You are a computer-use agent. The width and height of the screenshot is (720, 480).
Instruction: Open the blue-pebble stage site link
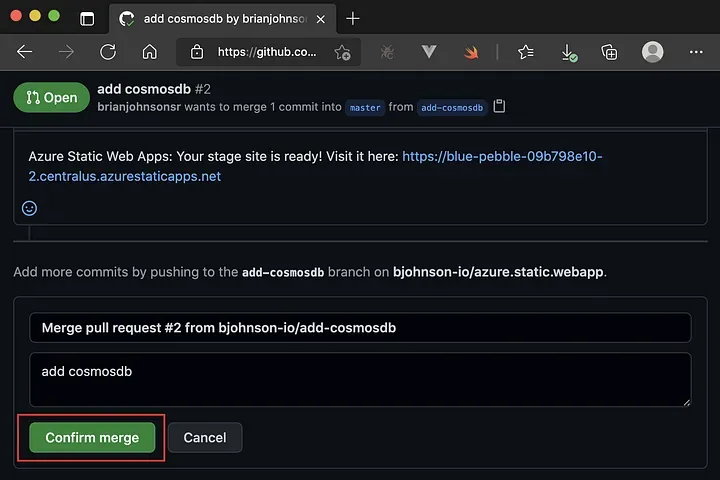click(x=315, y=166)
